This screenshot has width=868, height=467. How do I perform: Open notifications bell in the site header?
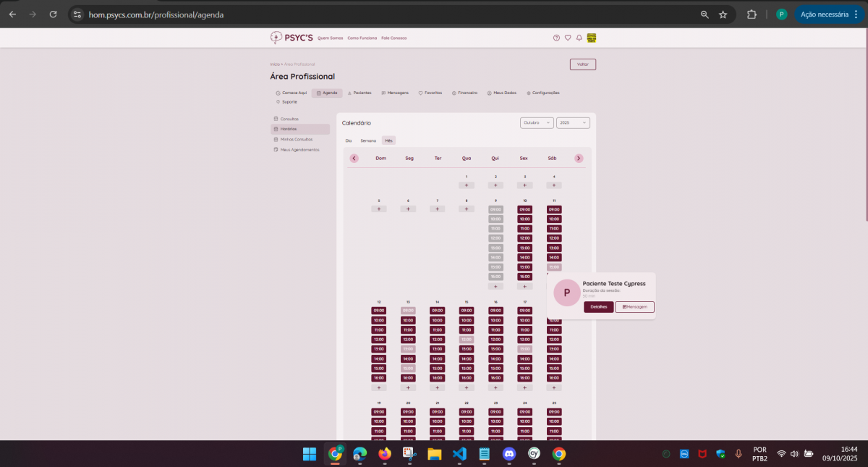pyautogui.click(x=579, y=38)
